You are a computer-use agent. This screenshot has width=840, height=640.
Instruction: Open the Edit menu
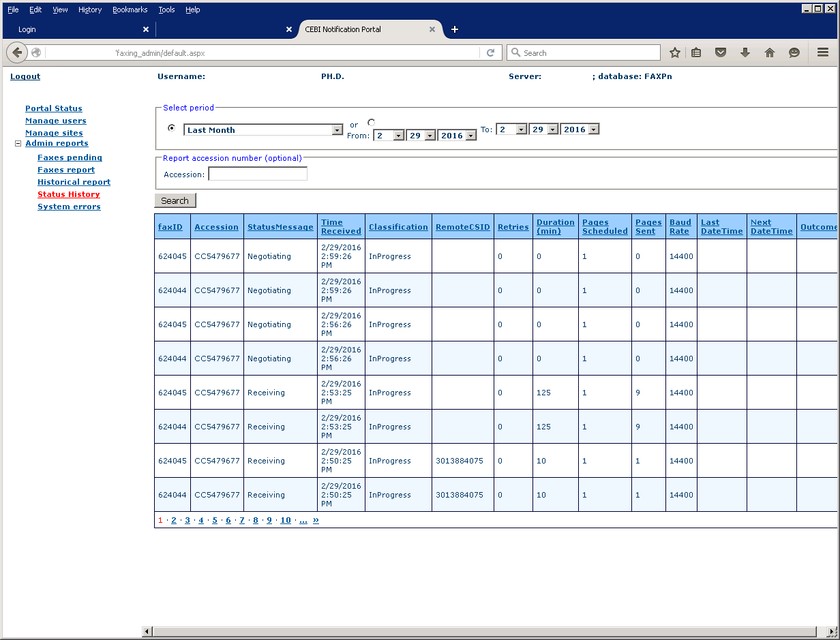click(35, 10)
